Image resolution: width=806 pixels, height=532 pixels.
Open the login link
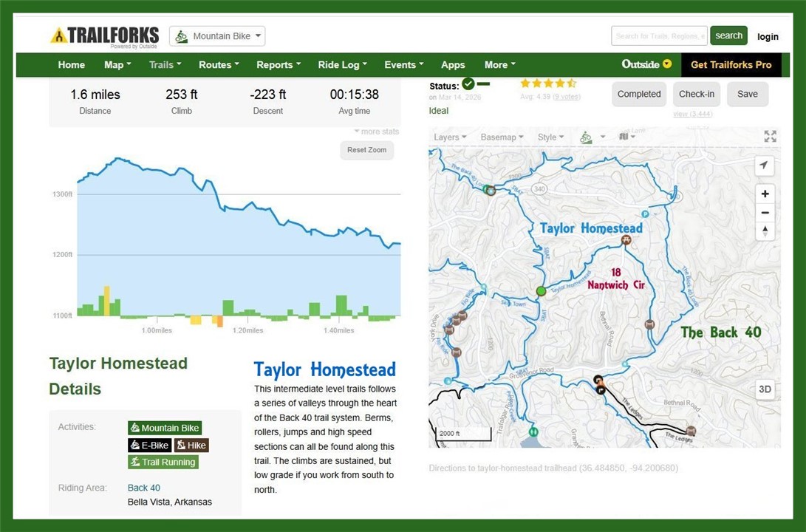point(768,36)
